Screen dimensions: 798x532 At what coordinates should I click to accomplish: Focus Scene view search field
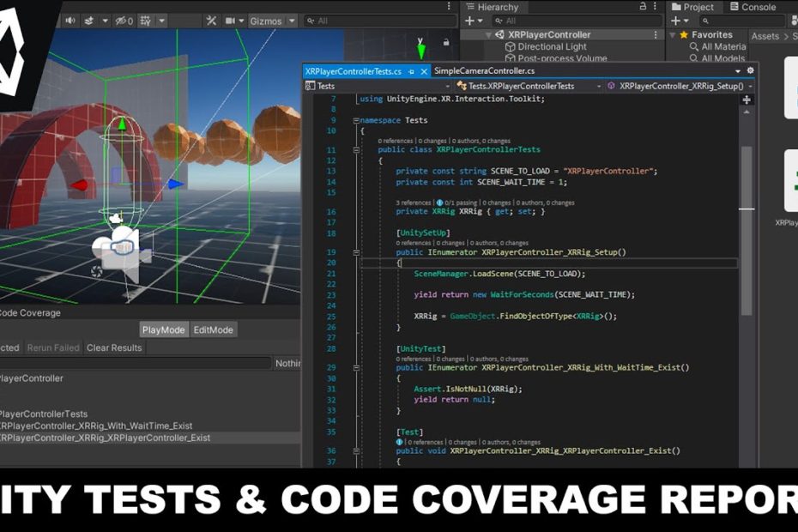click(x=381, y=21)
